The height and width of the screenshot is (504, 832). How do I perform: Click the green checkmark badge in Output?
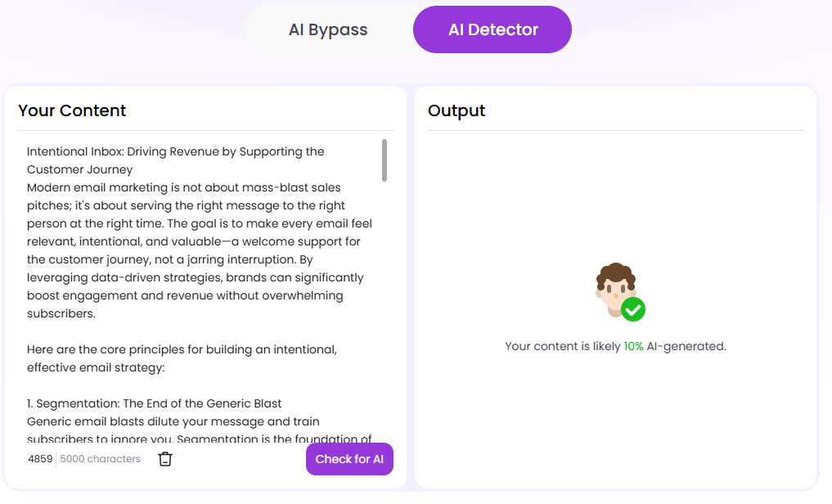(x=633, y=310)
